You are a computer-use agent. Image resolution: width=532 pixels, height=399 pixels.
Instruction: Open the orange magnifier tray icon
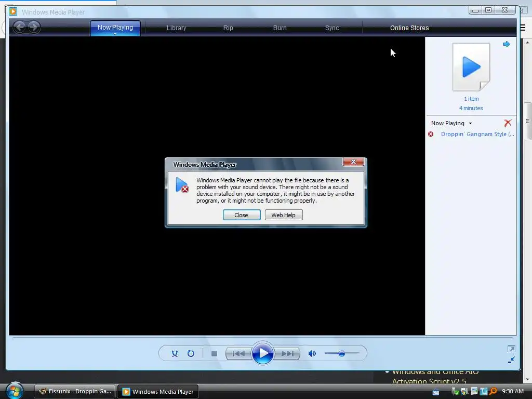493,392
